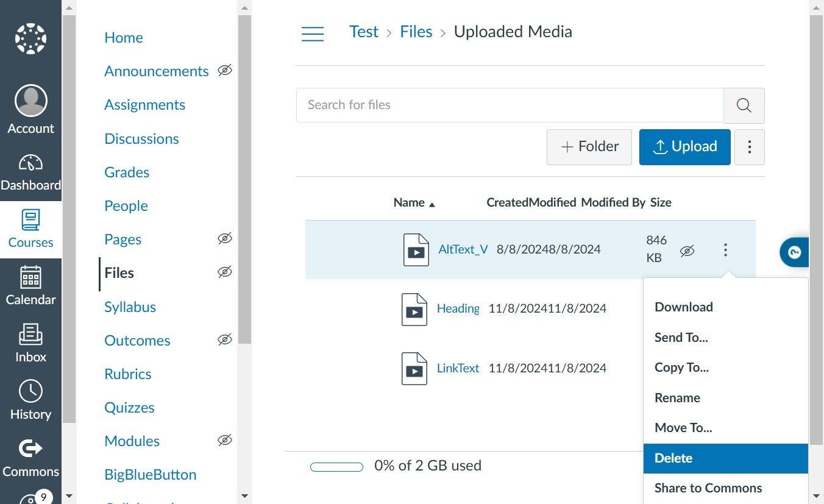
Task: Go to the Dashboard speedometer icon
Action: pos(30,163)
